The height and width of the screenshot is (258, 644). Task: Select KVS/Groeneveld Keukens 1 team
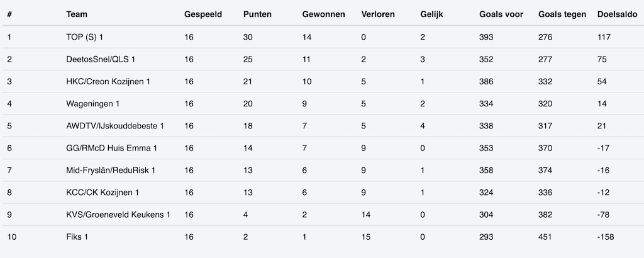pyautogui.click(x=118, y=215)
